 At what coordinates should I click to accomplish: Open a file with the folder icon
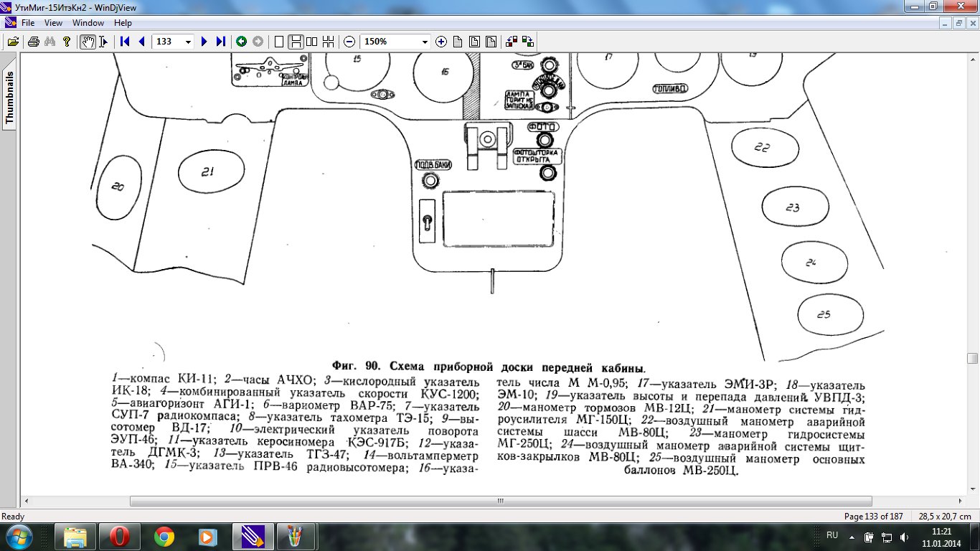(13, 42)
